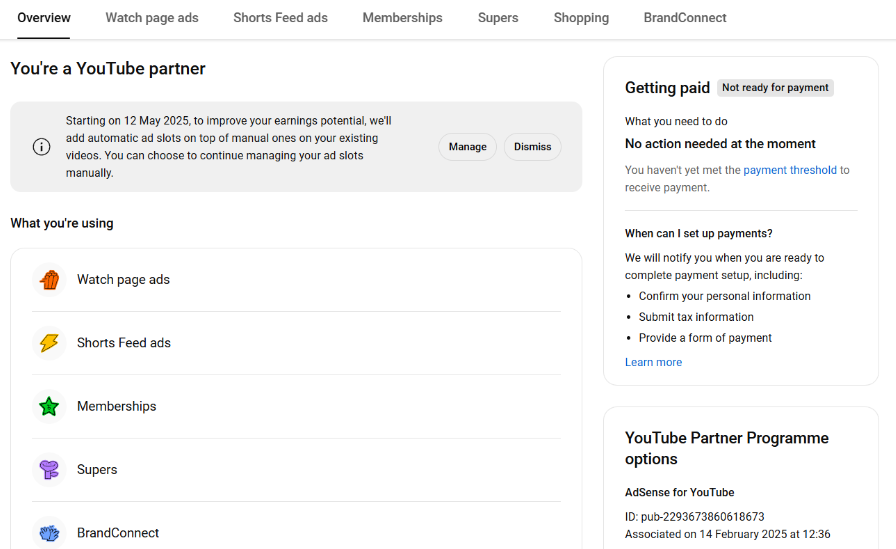Switch to the Watch page ads tab
The height and width of the screenshot is (549, 896).
pos(152,18)
